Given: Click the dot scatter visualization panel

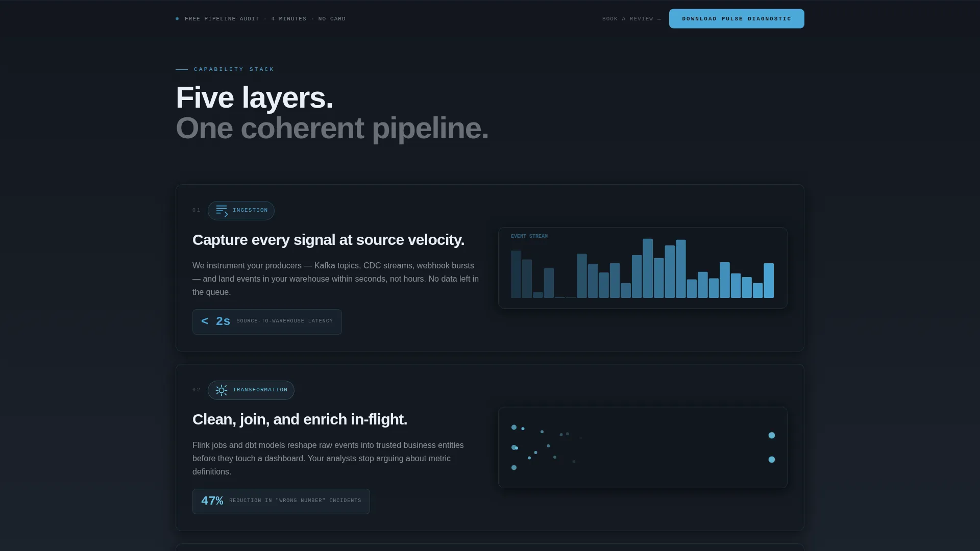Looking at the screenshot, I should point(643,447).
